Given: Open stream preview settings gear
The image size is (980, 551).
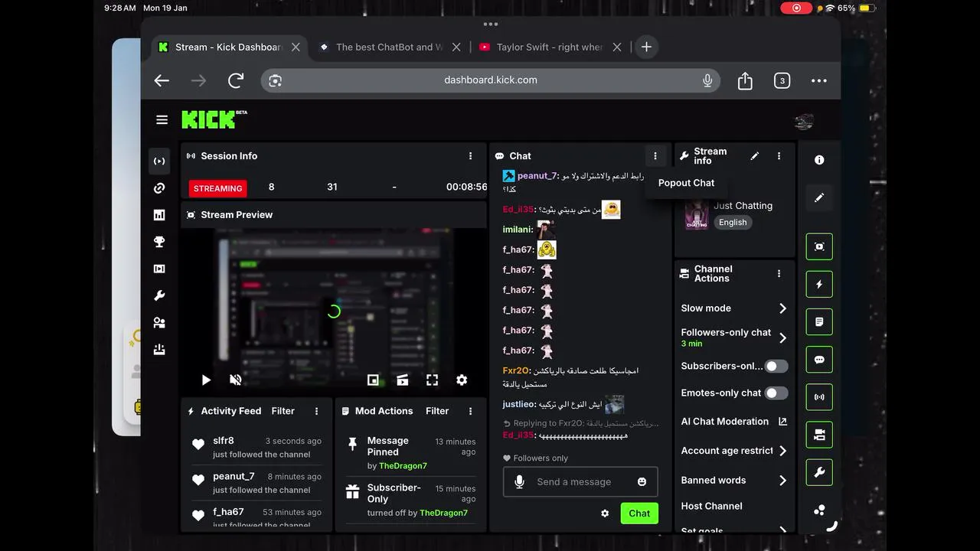Looking at the screenshot, I should pos(462,380).
